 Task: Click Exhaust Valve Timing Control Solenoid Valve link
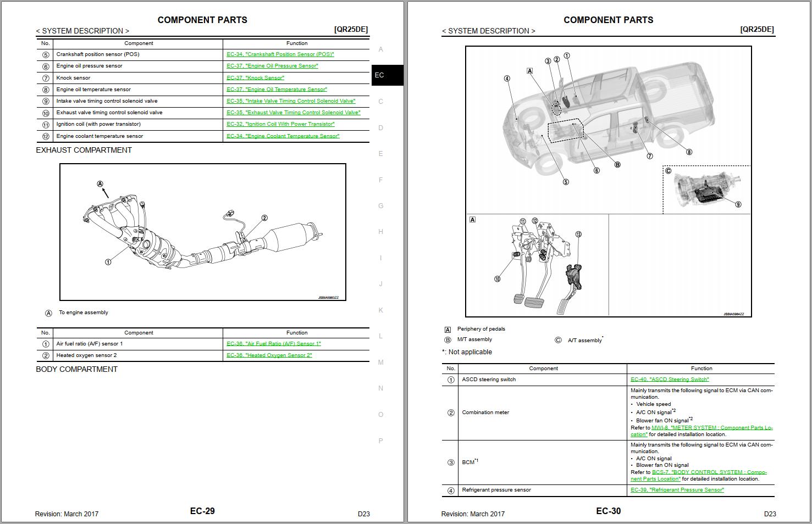click(x=293, y=113)
